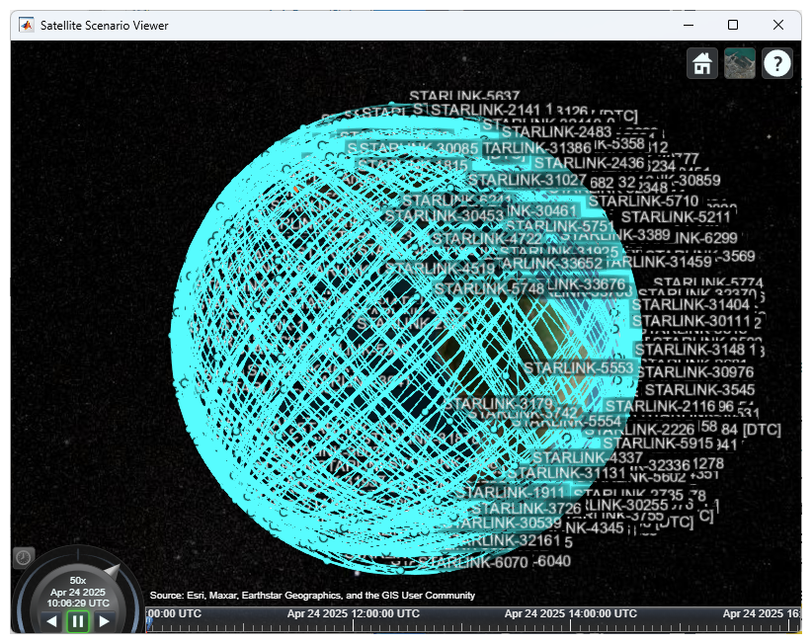Play the animation forward
This screenshot has height=644, width=812.
[x=104, y=620]
